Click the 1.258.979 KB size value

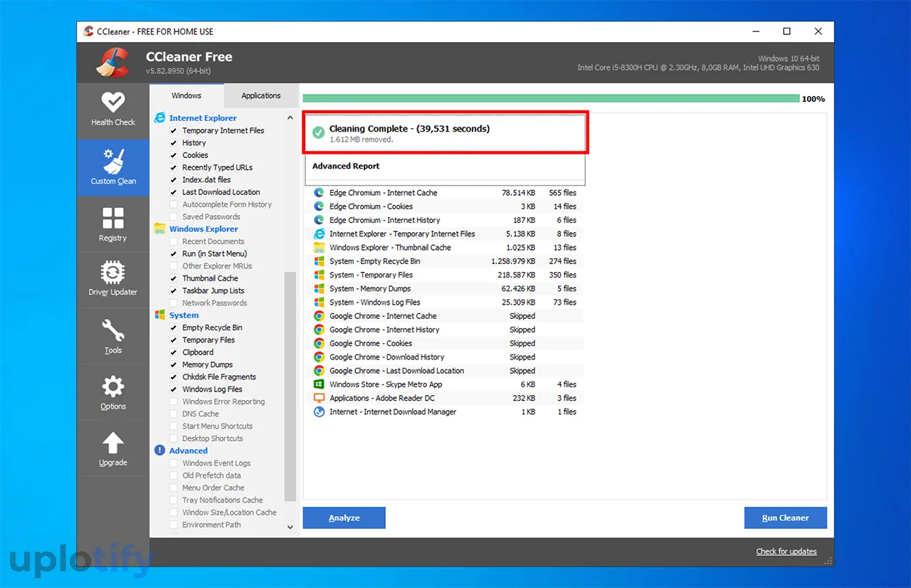click(513, 261)
